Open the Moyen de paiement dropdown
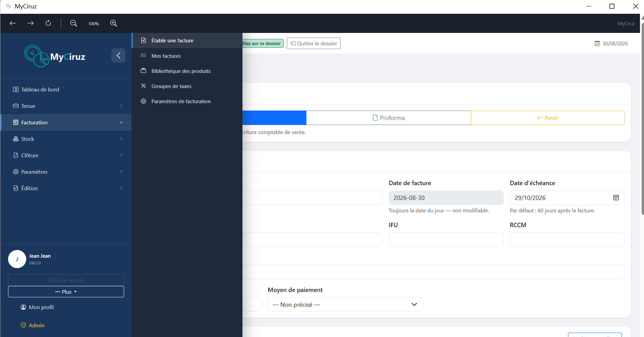644x337 pixels. tap(345, 304)
